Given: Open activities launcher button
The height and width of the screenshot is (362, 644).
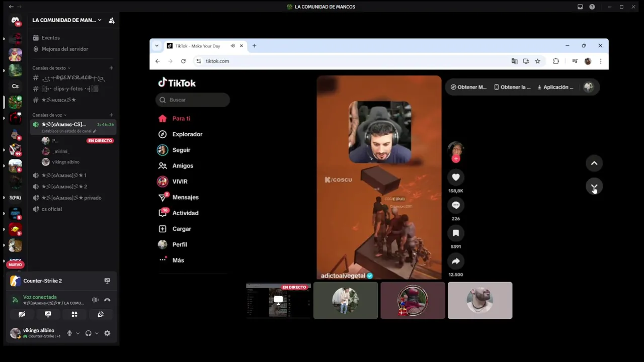Looking at the screenshot, I should pyautogui.click(x=74, y=314).
